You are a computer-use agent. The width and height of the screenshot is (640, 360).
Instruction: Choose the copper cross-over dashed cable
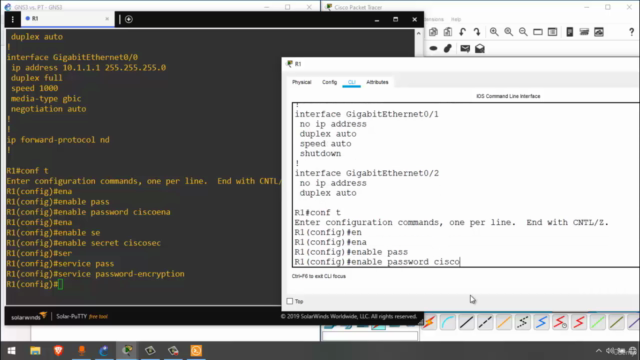485,322
